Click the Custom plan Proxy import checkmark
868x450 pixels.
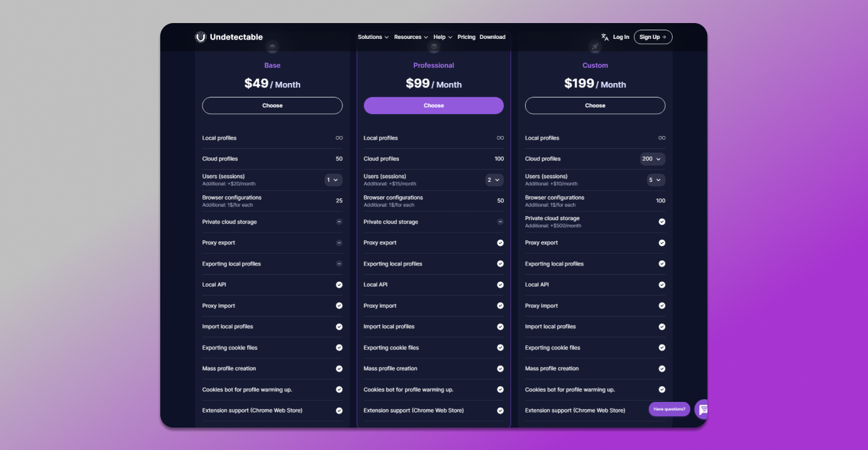coord(662,306)
